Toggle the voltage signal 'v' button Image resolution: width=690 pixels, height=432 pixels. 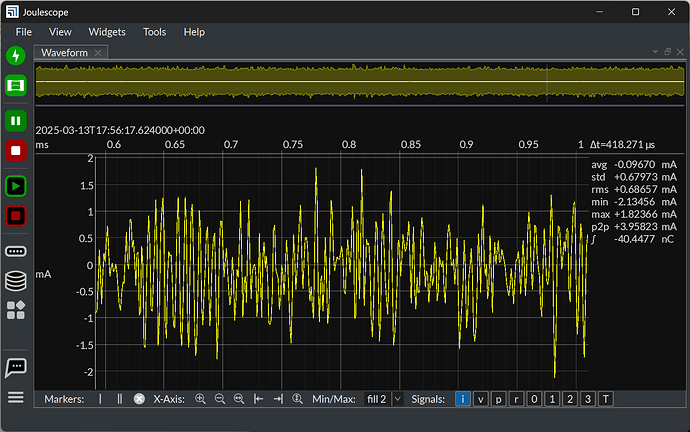click(x=480, y=399)
